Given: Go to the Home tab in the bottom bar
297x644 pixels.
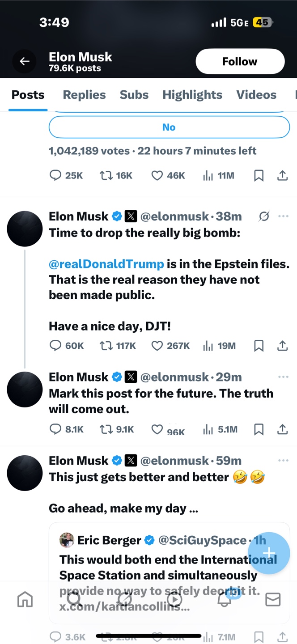Looking at the screenshot, I should 25,599.
